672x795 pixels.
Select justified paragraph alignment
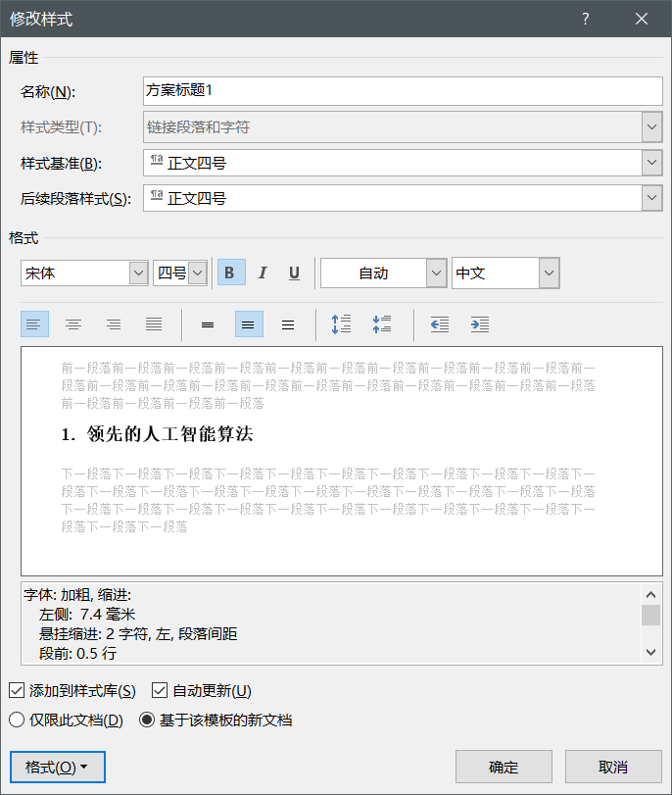click(x=154, y=324)
